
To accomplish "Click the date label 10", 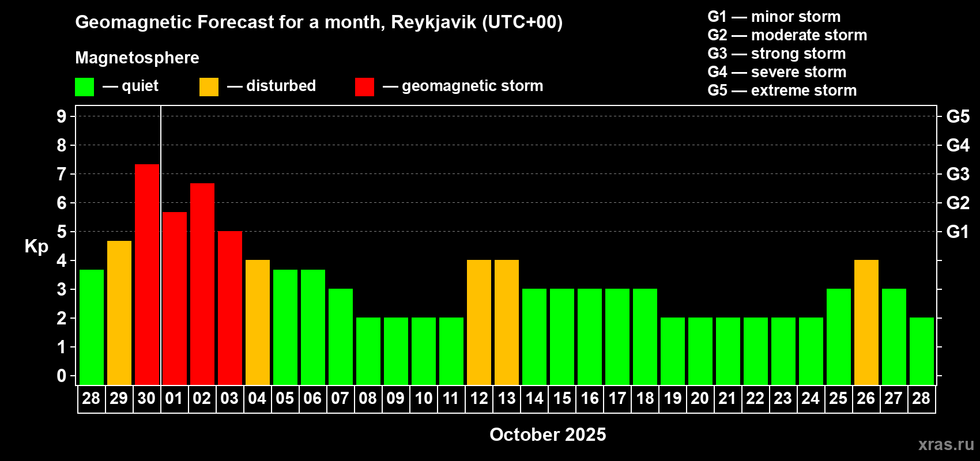I will point(424,399).
